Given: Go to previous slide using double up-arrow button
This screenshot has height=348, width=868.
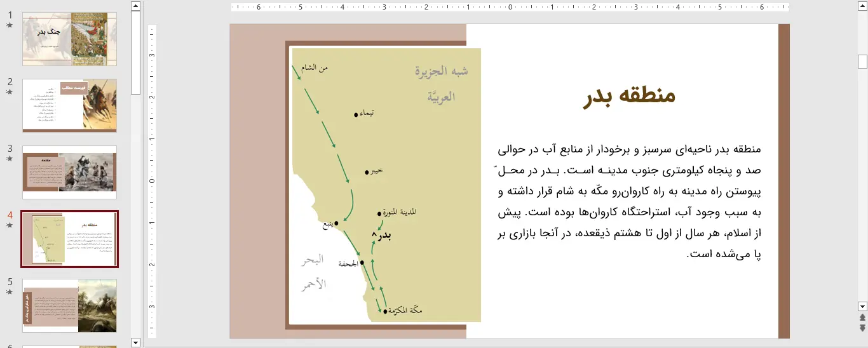Looking at the screenshot, I should click(862, 317).
